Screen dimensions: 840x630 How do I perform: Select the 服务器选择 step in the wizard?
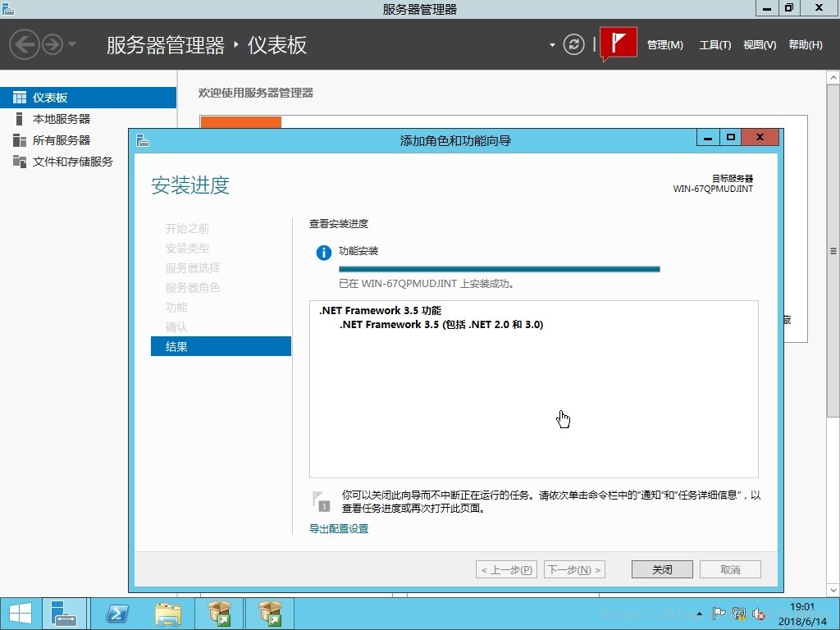[x=192, y=268]
